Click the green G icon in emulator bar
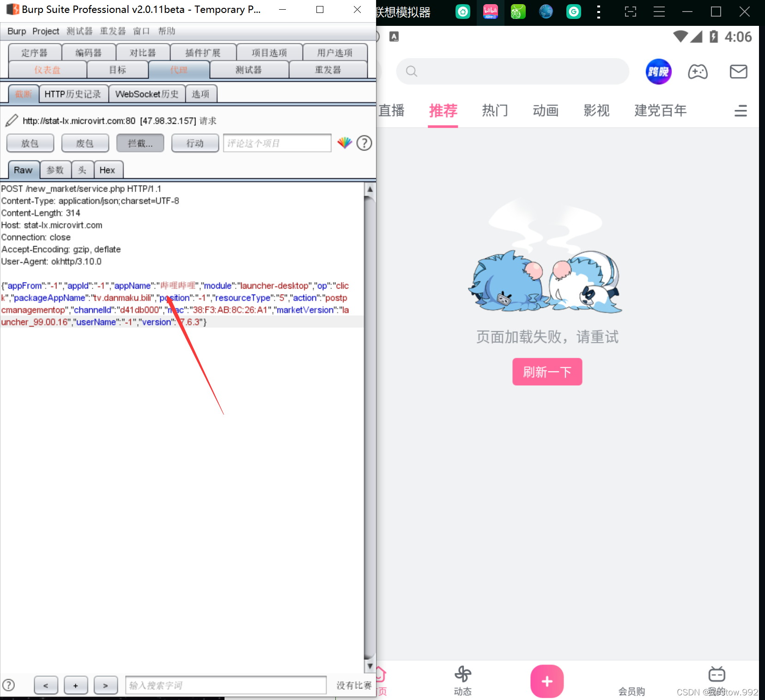The width and height of the screenshot is (765, 700). click(x=573, y=12)
